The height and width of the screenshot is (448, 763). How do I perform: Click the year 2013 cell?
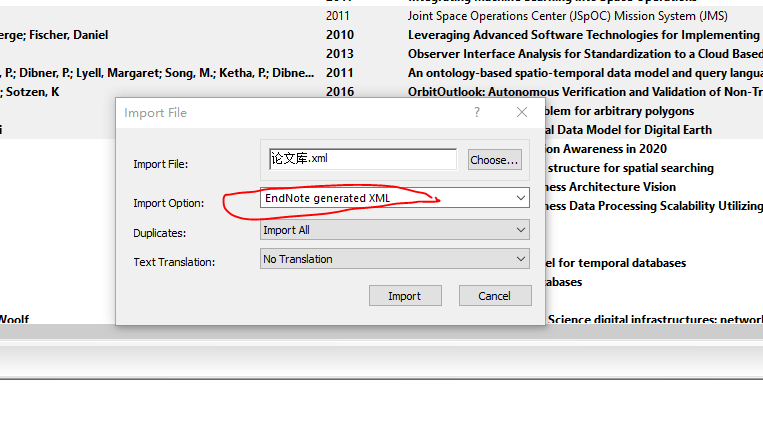pyautogui.click(x=340, y=54)
